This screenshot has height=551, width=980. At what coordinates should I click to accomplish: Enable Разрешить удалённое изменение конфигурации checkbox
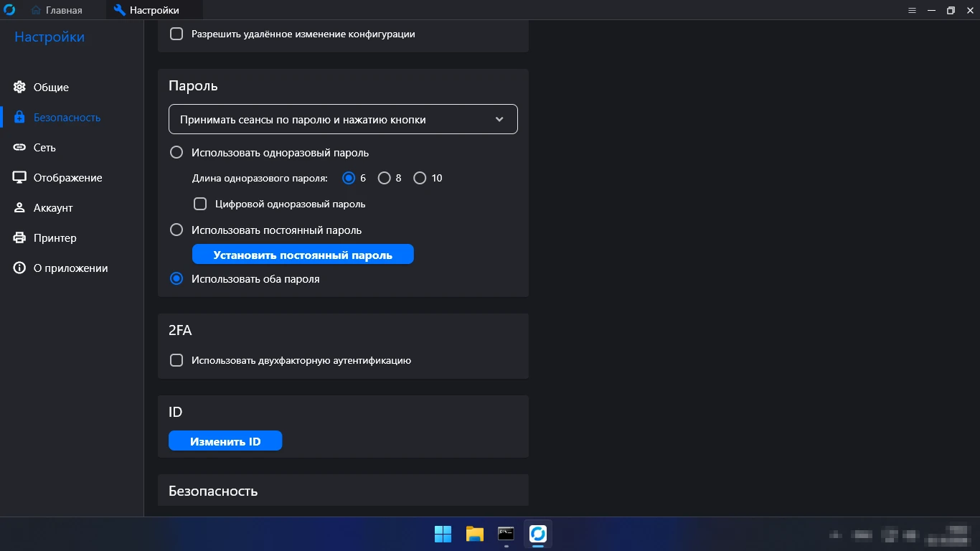176,34
